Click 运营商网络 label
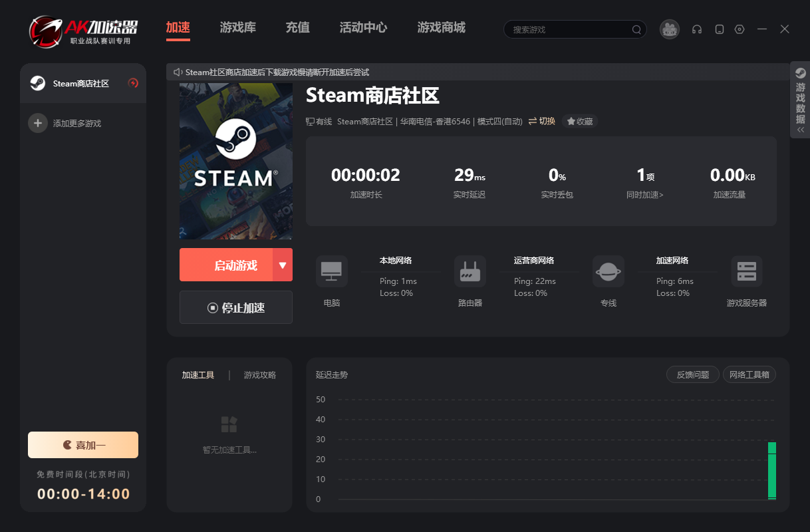The height and width of the screenshot is (532, 810). [534, 261]
